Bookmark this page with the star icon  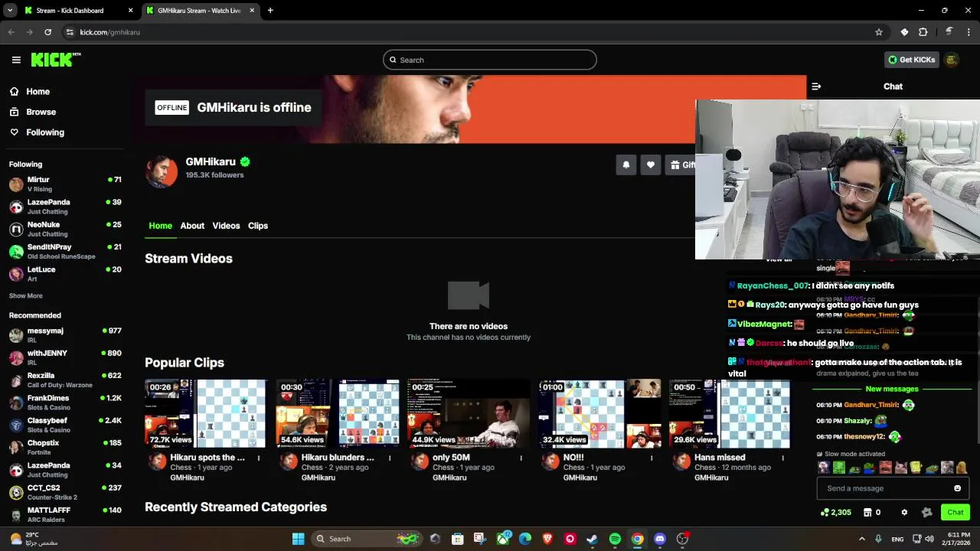pyautogui.click(x=879, y=32)
